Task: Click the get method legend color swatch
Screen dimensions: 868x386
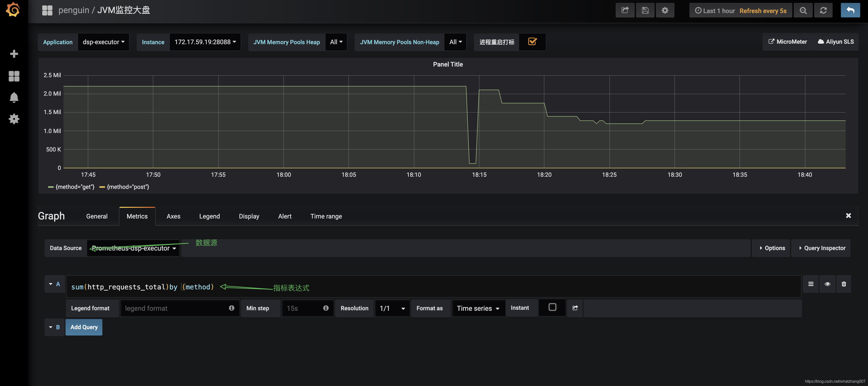Action: coord(51,187)
